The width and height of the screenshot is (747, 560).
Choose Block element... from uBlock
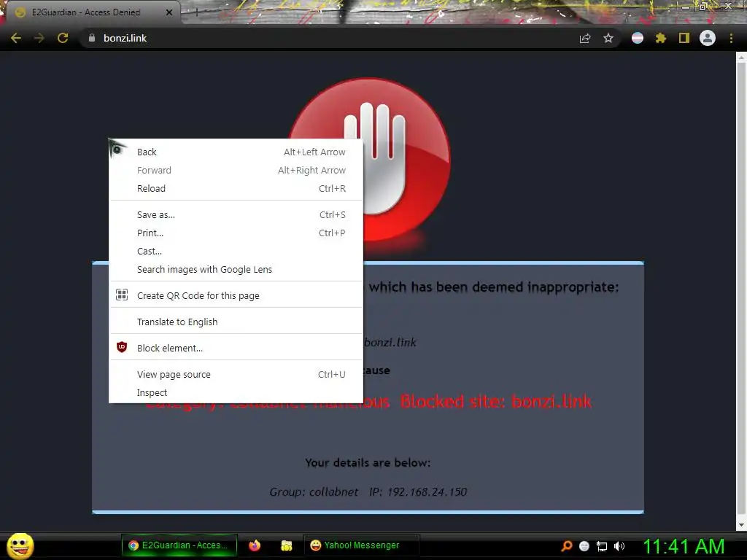(236, 348)
